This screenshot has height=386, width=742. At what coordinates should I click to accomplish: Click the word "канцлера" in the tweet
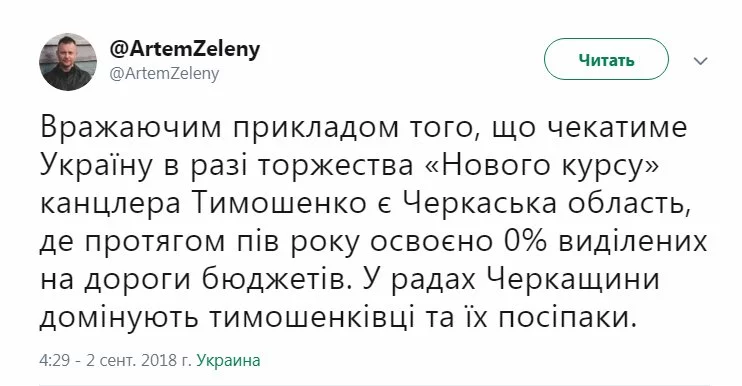click(110, 205)
